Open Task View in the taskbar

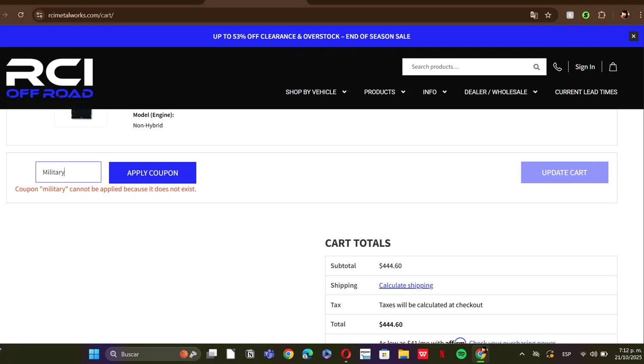pyautogui.click(x=212, y=354)
